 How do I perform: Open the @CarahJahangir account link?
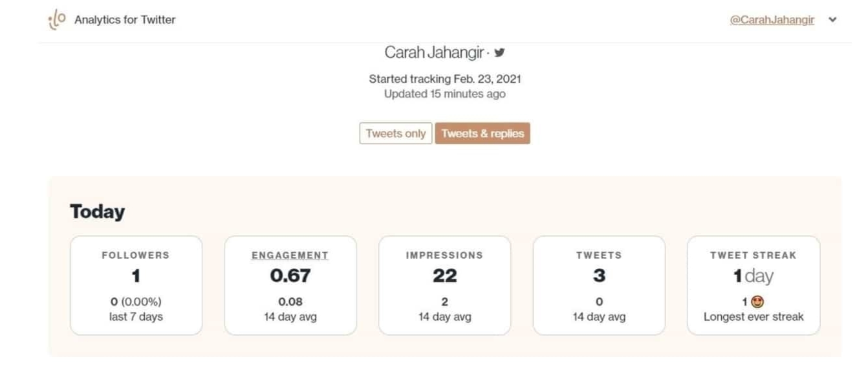click(x=772, y=20)
